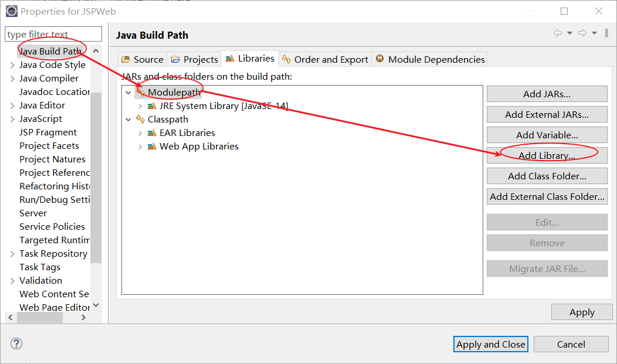Switch to the Source tab
Screen dimensions: 617x364
143,59
